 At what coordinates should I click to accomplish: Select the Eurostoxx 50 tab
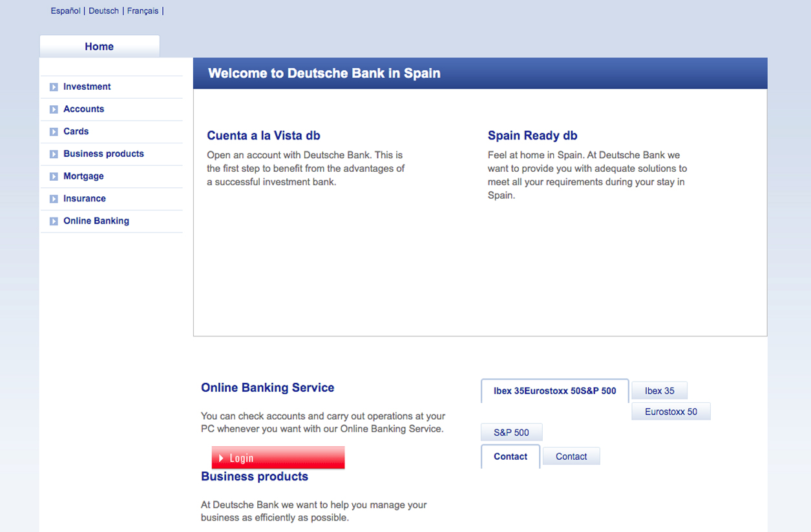pyautogui.click(x=671, y=411)
